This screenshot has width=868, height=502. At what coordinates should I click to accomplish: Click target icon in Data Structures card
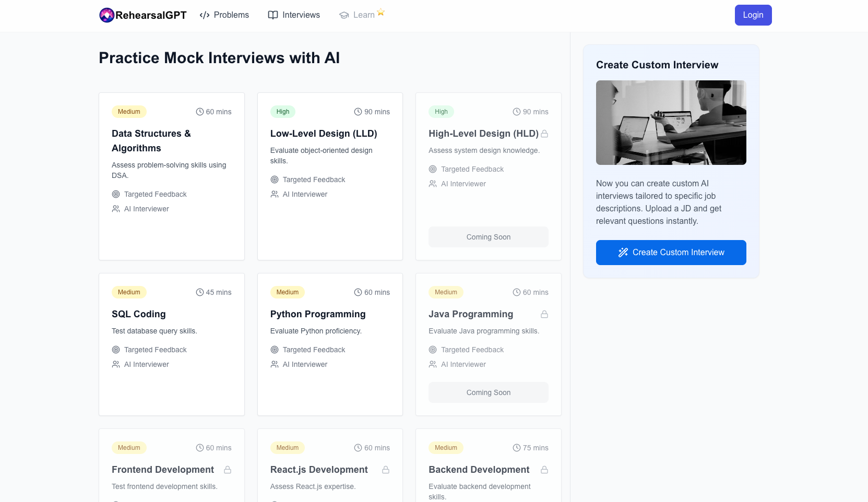coord(116,194)
